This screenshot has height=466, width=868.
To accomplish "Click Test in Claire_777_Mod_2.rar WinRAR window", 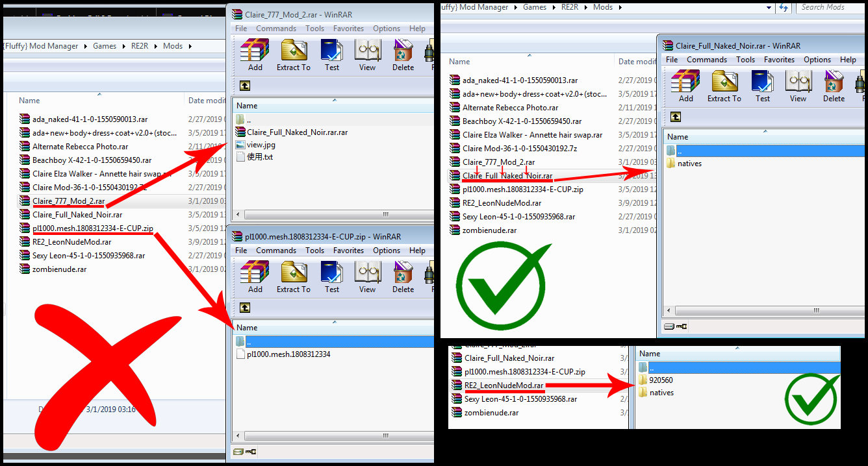I will tap(332, 55).
